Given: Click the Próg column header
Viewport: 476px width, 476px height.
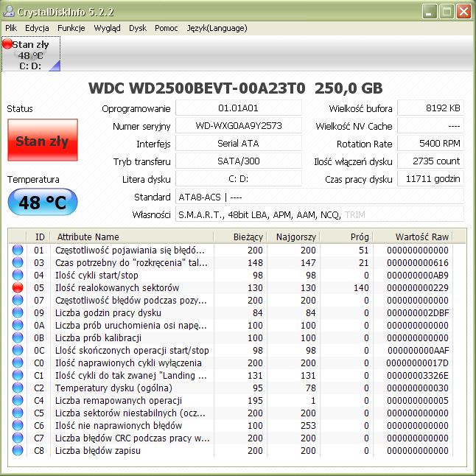Looking at the screenshot, I should coord(346,237).
